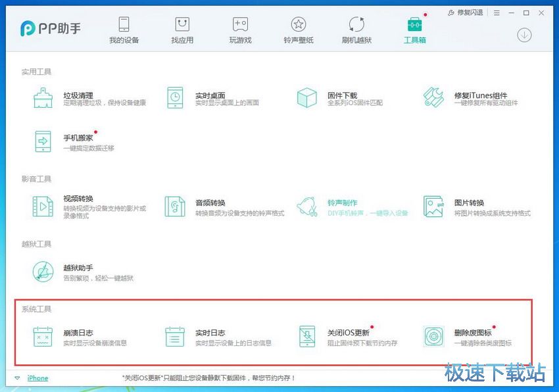Close the PP助手 window
Viewport: 559px width, 392px height.
[x=541, y=13]
